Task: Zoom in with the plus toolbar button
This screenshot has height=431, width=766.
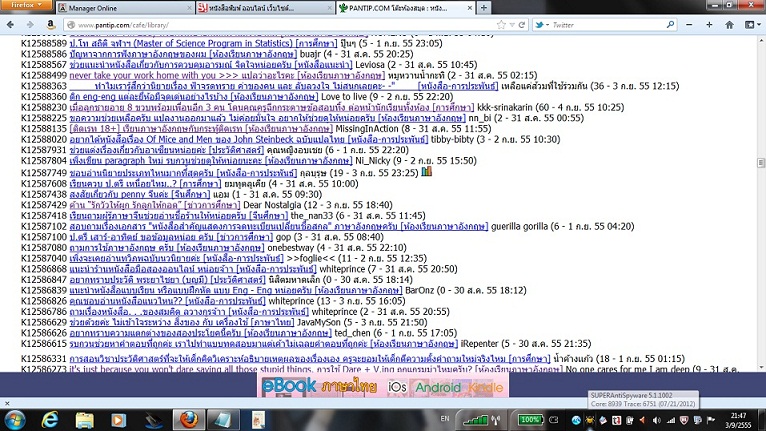Action: click(709, 24)
